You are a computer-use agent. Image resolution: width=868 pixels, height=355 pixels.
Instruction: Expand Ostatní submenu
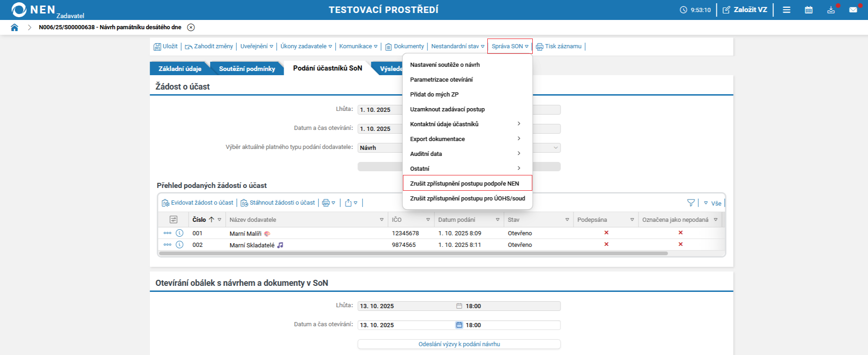467,169
